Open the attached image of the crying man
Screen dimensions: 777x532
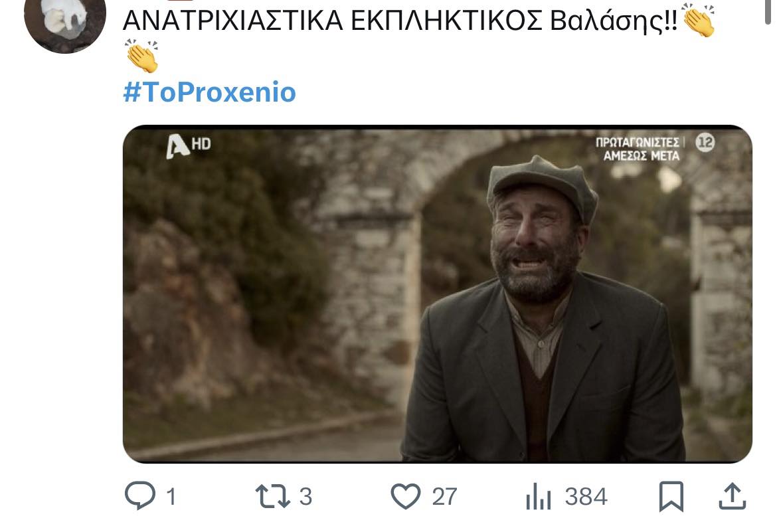click(438, 294)
